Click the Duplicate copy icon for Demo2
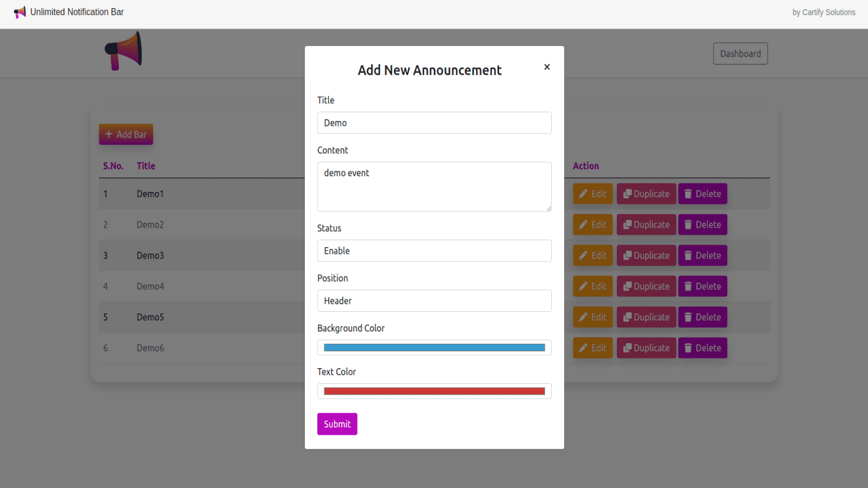The width and height of the screenshot is (868, 488). tap(628, 224)
